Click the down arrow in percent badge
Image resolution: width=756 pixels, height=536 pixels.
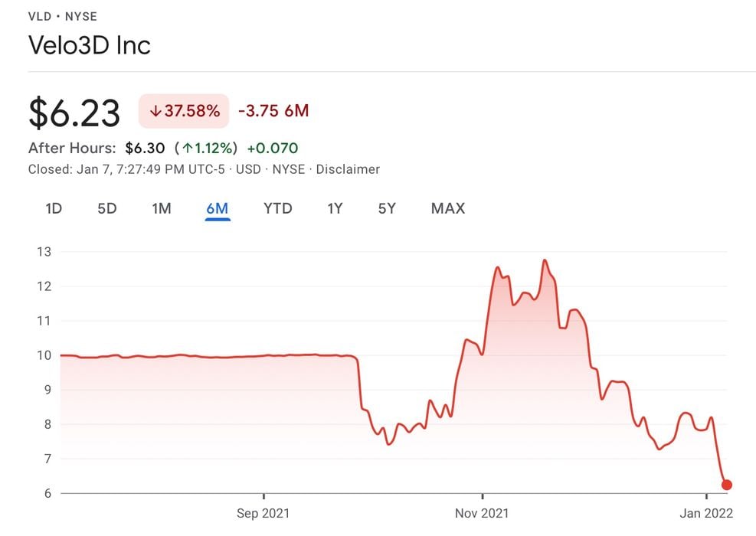coord(155,111)
